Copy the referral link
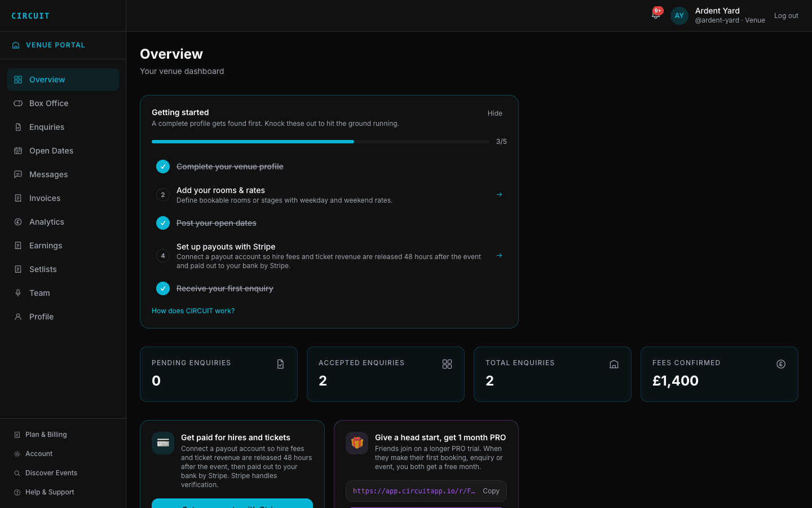This screenshot has width=812, height=508. [491, 491]
